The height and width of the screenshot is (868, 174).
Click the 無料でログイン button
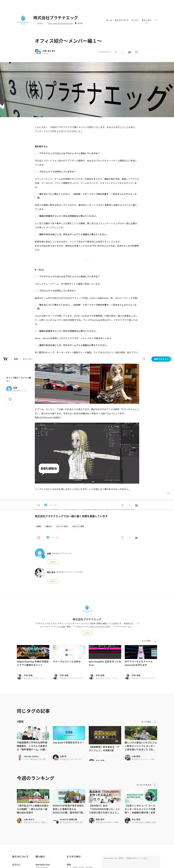tap(161, 359)
